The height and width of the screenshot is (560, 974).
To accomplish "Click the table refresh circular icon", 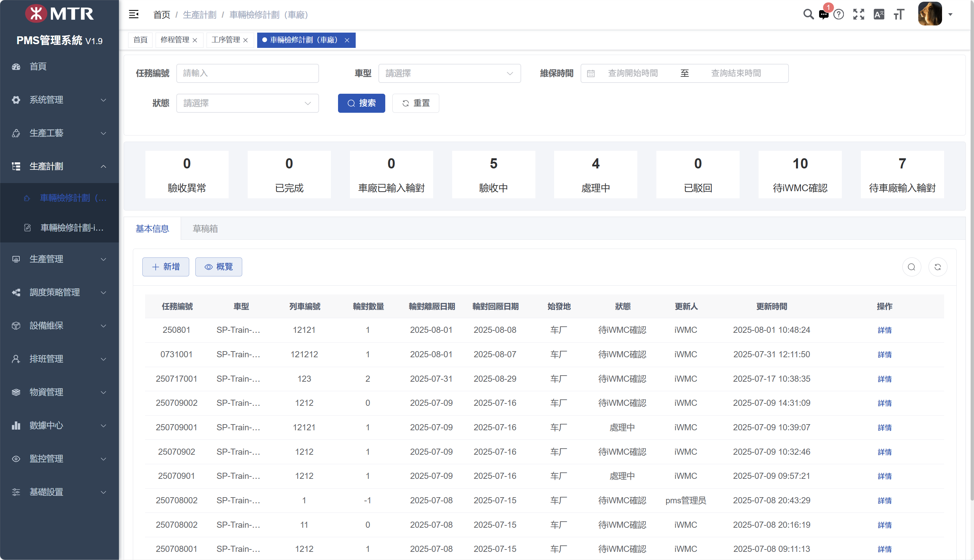I will [937, 267].
